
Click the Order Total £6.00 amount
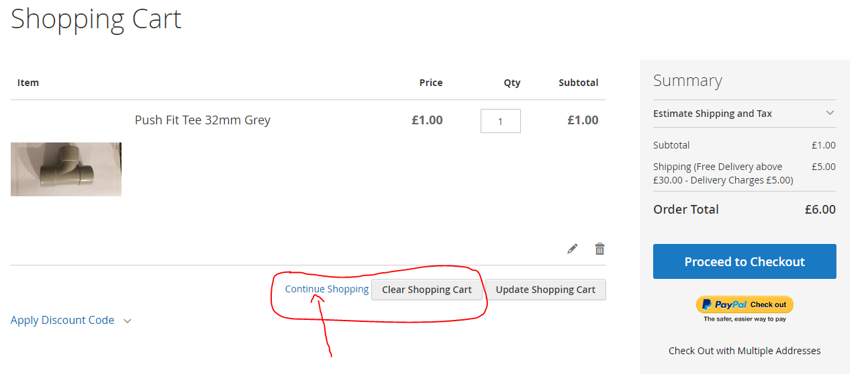tap(820, 210)
